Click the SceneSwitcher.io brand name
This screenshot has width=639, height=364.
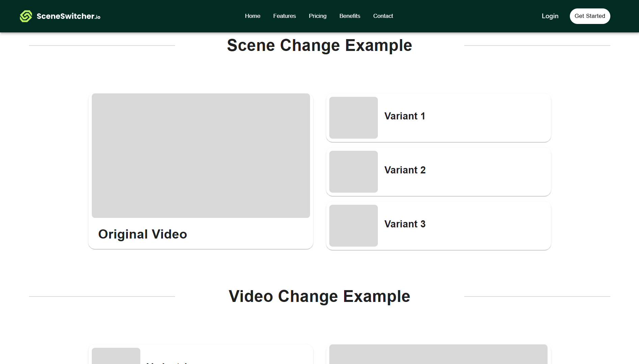coord(68,16)
